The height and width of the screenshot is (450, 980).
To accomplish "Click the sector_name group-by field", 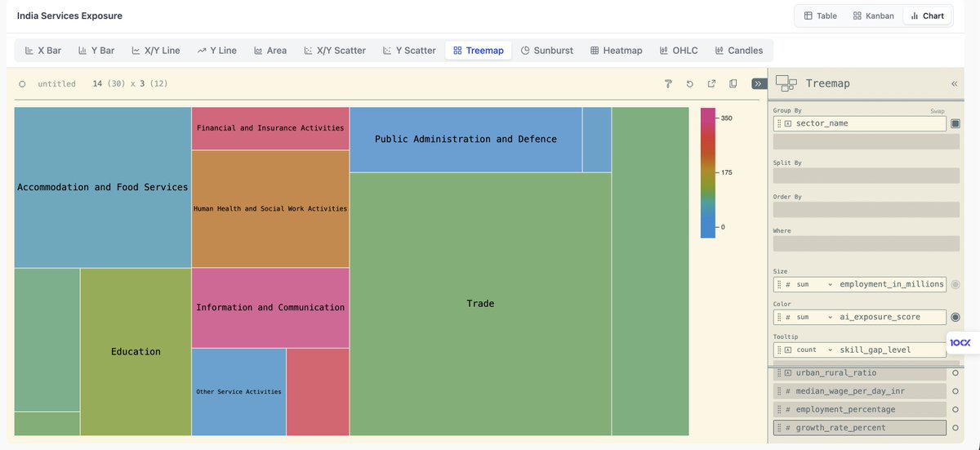I will coord(860,123).
